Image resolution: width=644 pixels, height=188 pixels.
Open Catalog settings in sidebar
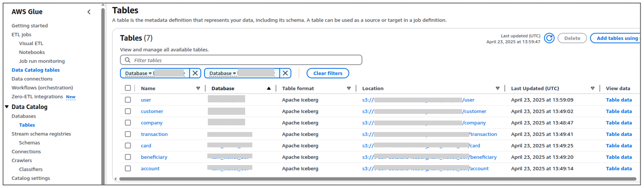tap(31, 178)
